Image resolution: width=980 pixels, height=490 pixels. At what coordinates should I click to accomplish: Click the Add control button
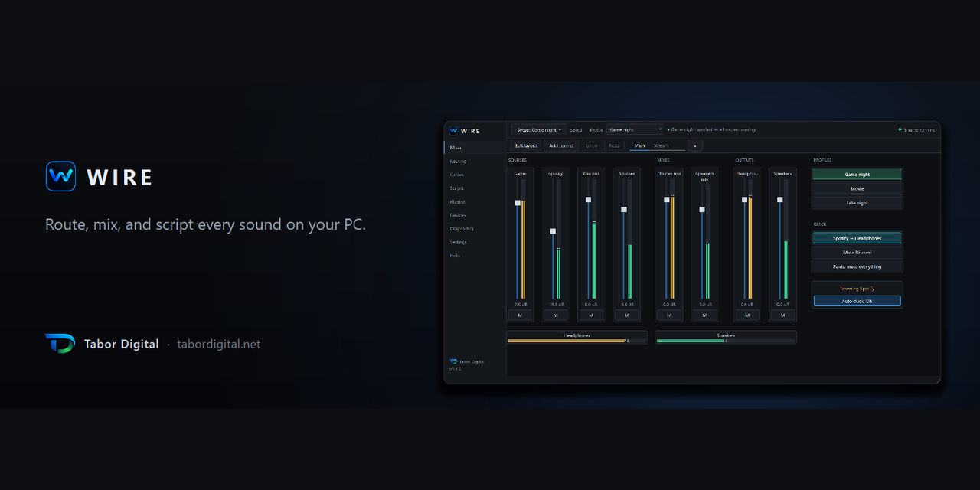[561, 145]
